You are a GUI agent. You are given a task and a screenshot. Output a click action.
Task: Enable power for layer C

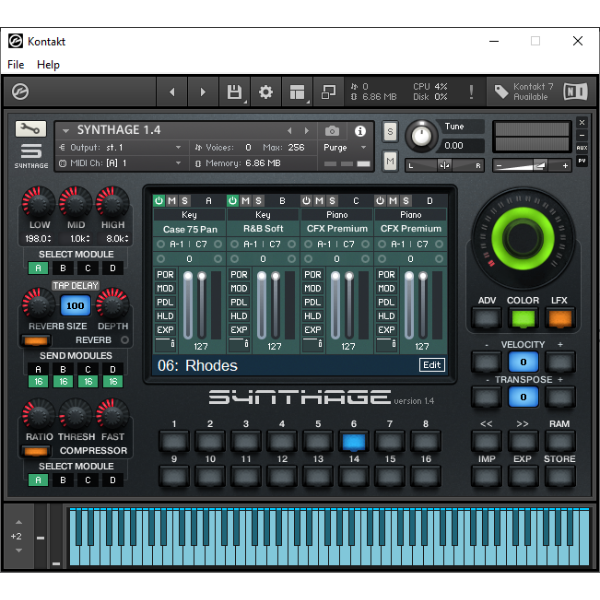click(x=306, y=201)
